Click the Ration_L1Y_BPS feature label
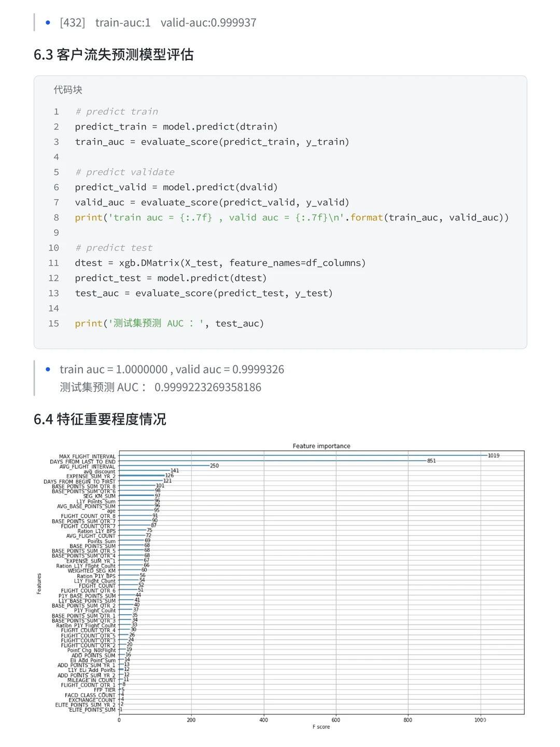 (96, 531)
